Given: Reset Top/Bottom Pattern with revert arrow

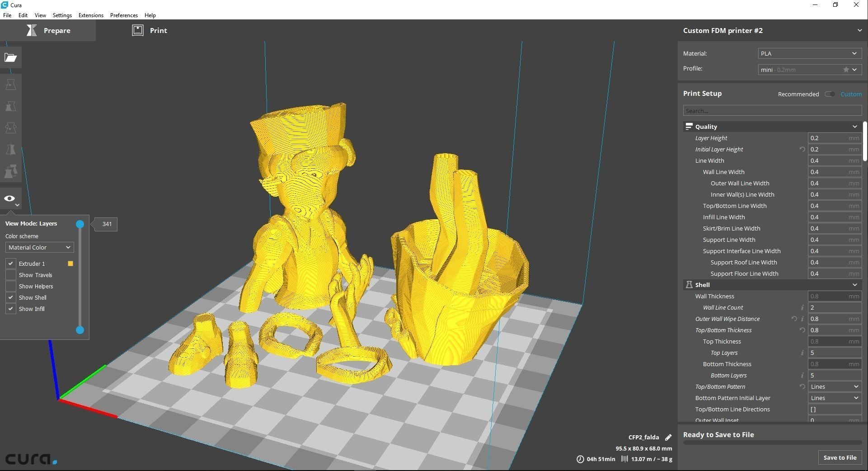Looking at the screenshot, I should pos(802,386).
